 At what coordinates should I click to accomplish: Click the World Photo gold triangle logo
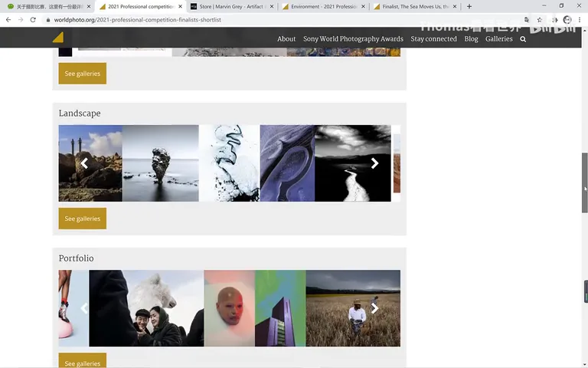[x=58, y=37]
